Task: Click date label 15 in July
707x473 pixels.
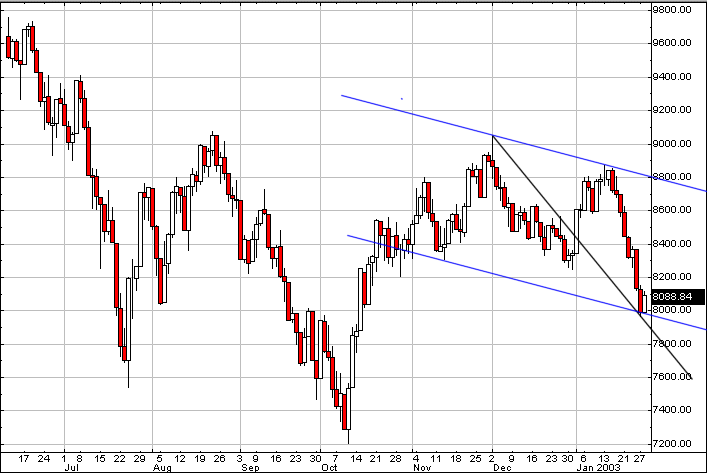Action: pyautogui.click(x=100, y=459)
